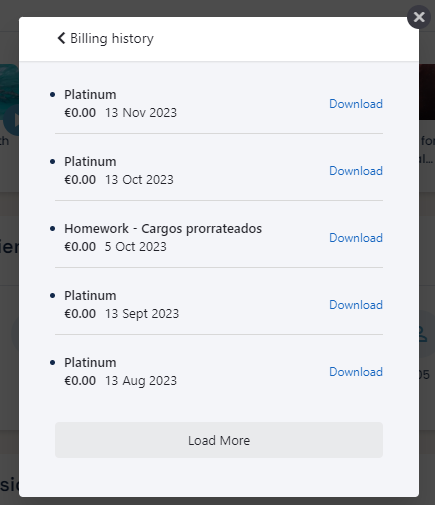Click the user profile icon at right edge

[x=423, y=334]
